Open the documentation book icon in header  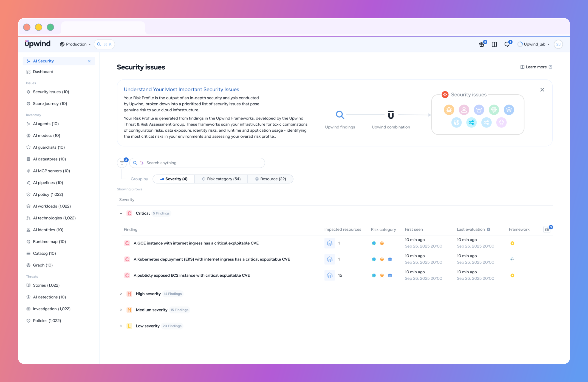coord(494,44)
